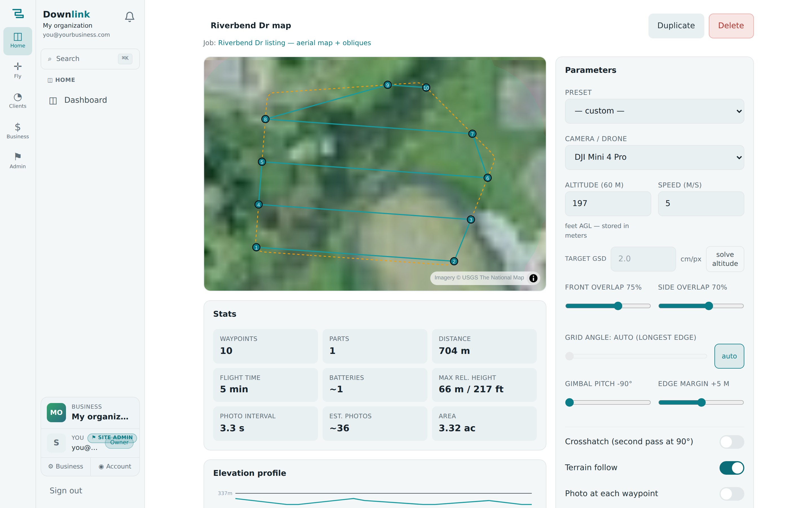Open the Preset dropdown
The height and width of the screenshot is (508, 812).
point(654,111)
